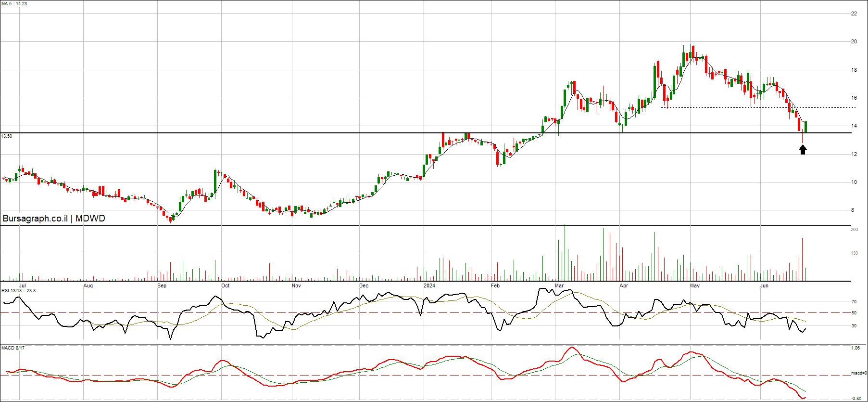
Task: Click the May month marker
Action: tap(694, 285)
